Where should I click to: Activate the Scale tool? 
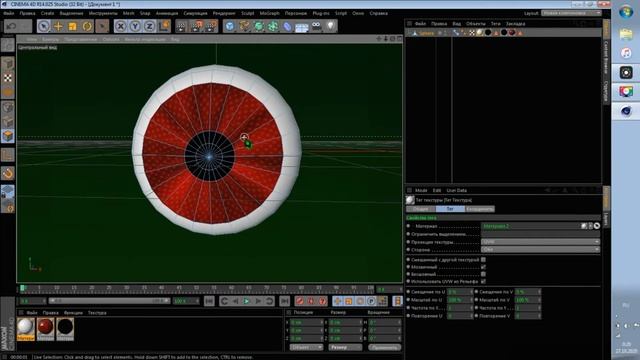73,26
